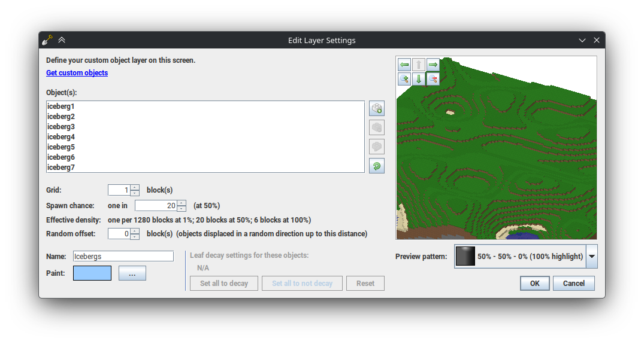The width and height of the screenshot is (644, 344).
Task: Open the Preview pattern dropdown arrow
Action: pos(592,256)
